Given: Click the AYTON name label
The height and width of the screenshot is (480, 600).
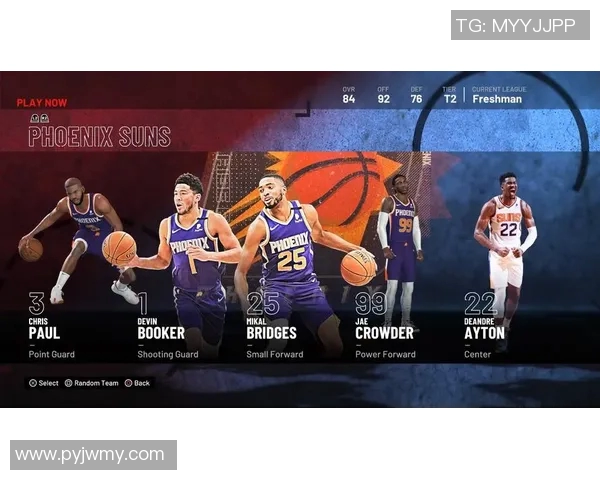Looking at the screenshot, I should click(x=484, y=333).
